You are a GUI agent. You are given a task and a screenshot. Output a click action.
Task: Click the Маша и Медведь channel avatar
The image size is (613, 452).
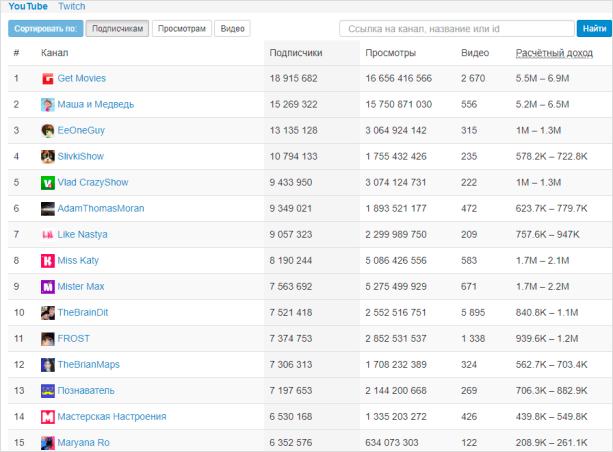[x=47, y=104]
